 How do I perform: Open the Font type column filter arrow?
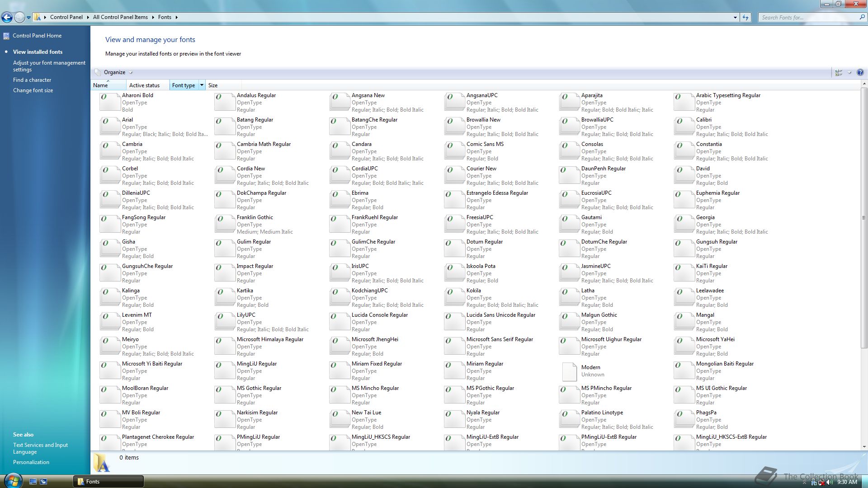(202, 85)
